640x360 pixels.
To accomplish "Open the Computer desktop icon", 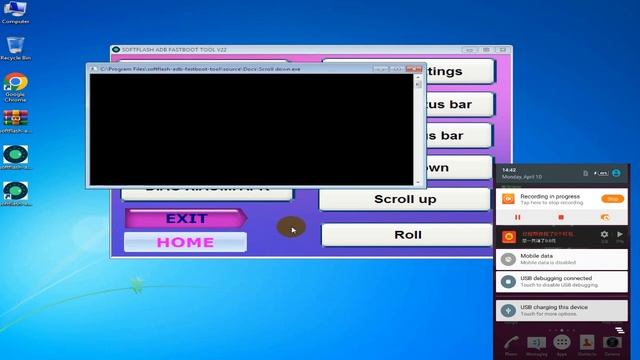I will pos(15,12).
